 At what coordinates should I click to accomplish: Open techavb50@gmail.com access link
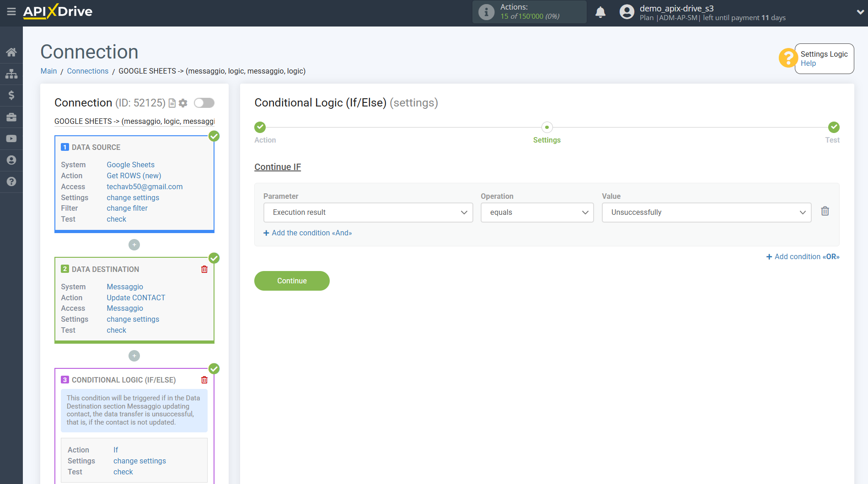pyautogui.click(x=145, y=186)
